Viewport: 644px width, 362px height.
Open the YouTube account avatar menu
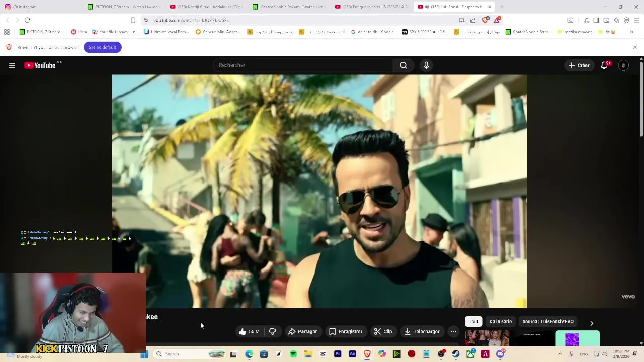[x=623, y=65]
